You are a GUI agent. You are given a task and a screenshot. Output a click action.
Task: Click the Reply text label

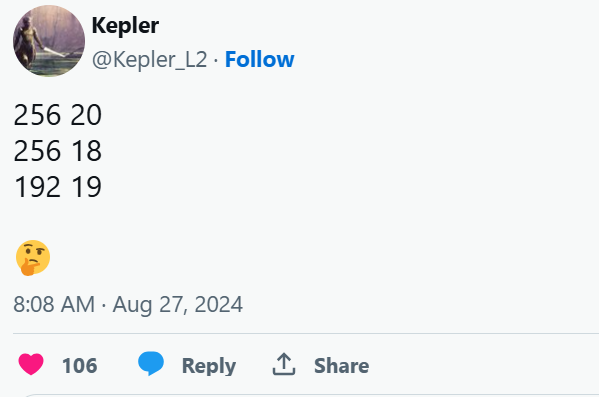[x=209, y=366]
